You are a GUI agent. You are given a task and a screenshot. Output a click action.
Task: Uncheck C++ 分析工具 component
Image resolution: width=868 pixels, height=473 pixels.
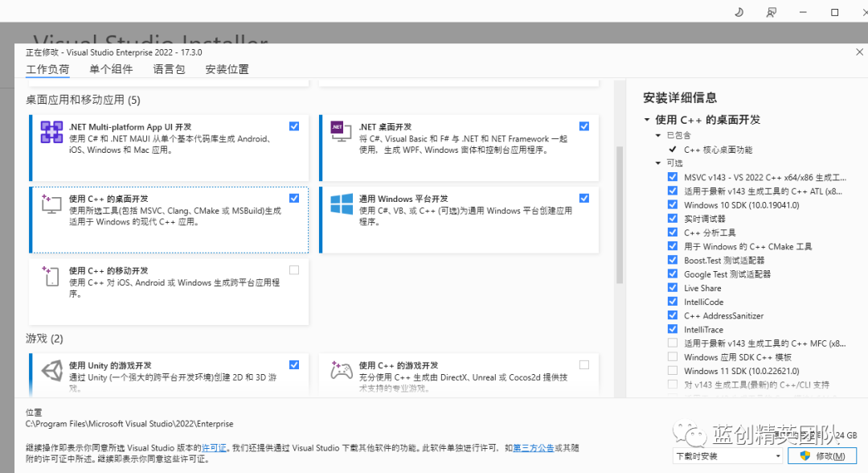pos(673,232)
